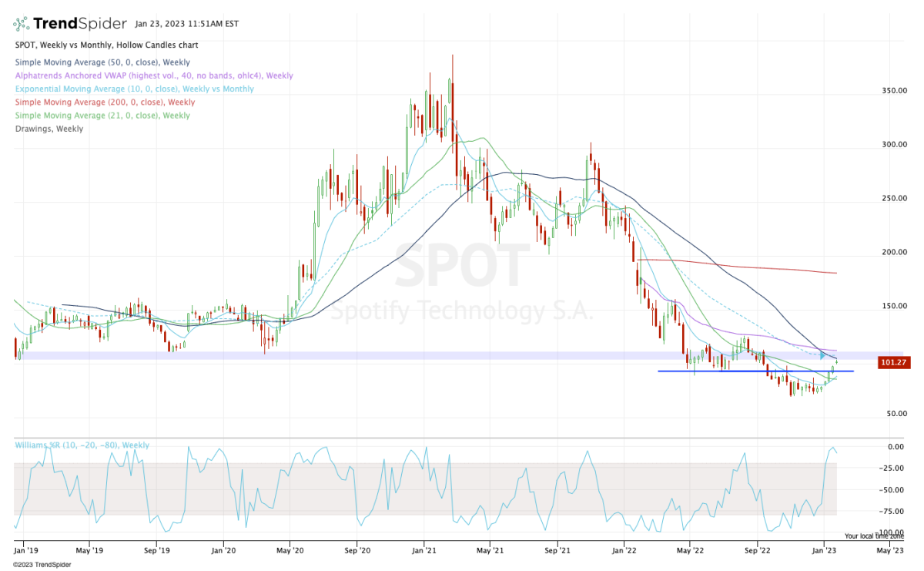
Task: Click the Simple Moving Average 200 legend label
Action: pos(105,102)
